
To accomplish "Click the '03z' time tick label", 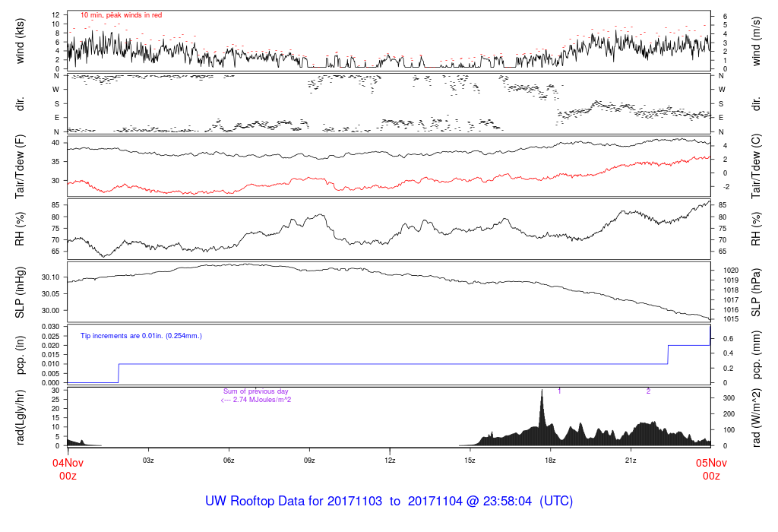I will pos(148,461).
